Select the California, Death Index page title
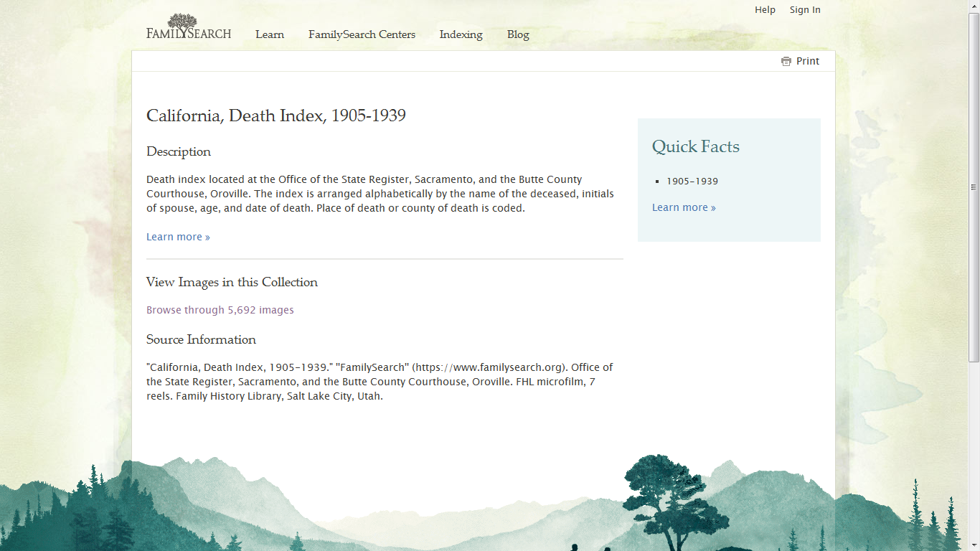Screen dimensions: 980x551 tap(275, 116)
